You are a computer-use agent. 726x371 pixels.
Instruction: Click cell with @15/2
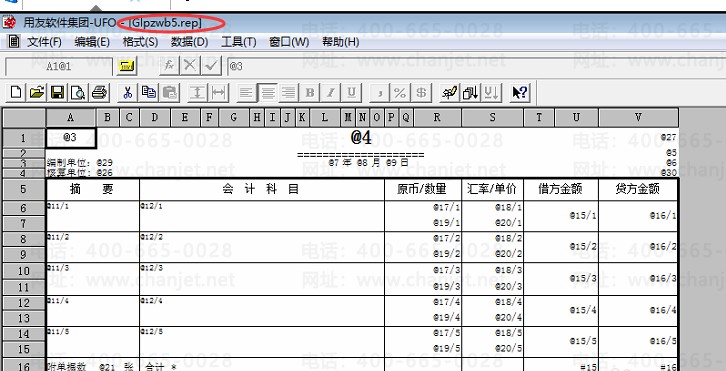click(x=561, y=247)
